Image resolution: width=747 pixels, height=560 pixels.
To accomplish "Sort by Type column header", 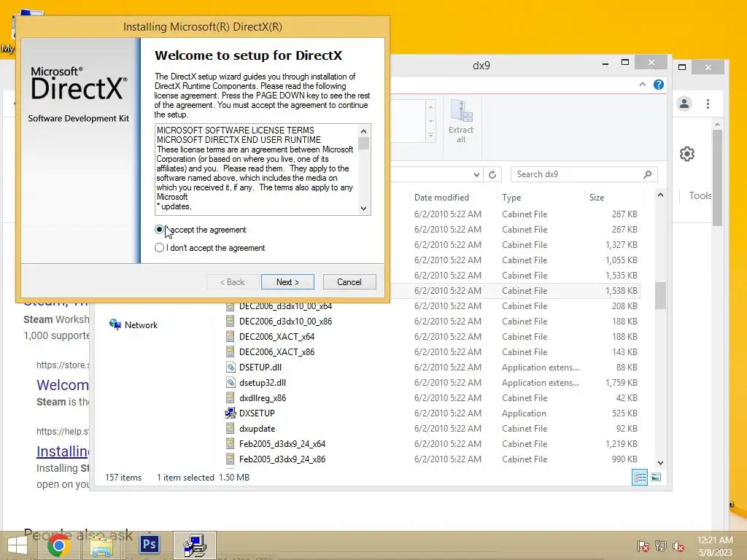I will coord(511,197).
